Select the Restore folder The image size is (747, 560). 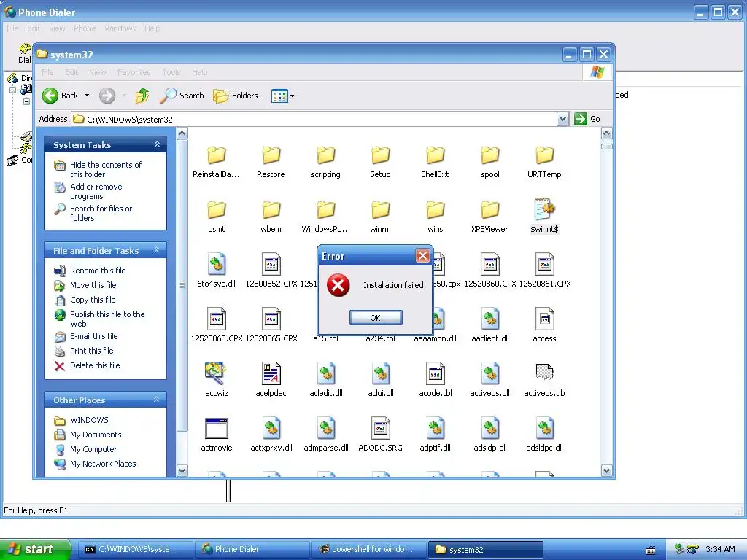point(271,162)
